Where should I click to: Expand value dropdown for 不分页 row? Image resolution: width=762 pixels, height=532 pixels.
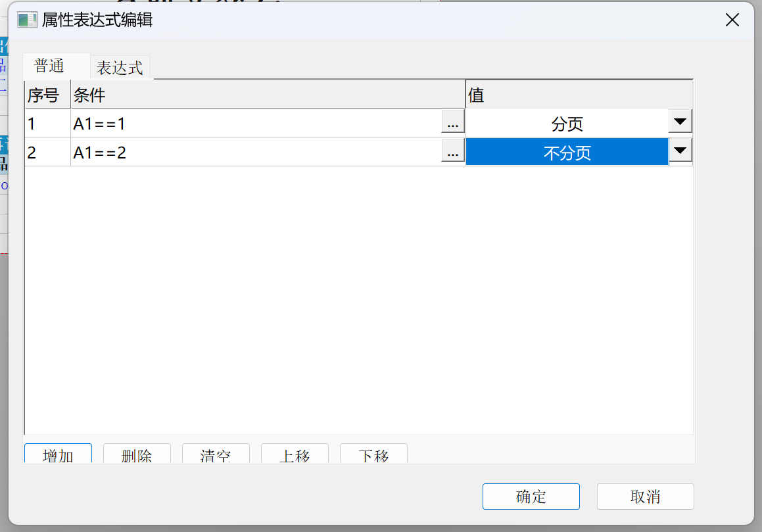[x=680, y=152]
